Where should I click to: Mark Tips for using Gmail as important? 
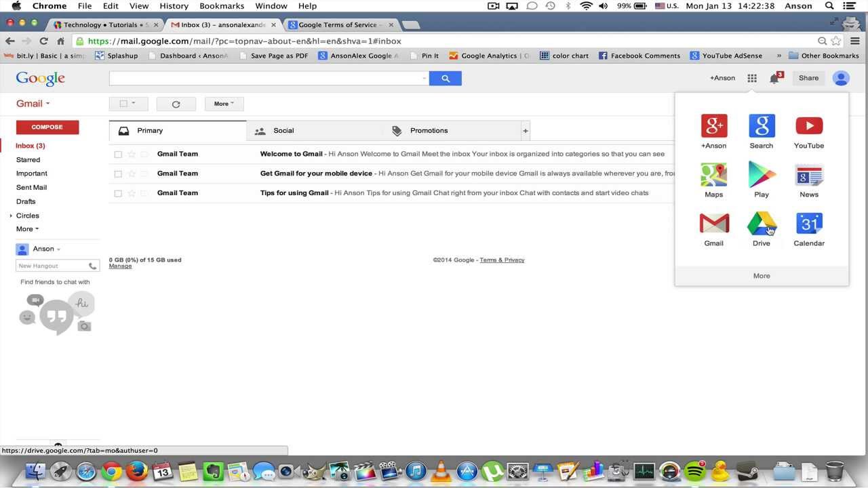144,193
